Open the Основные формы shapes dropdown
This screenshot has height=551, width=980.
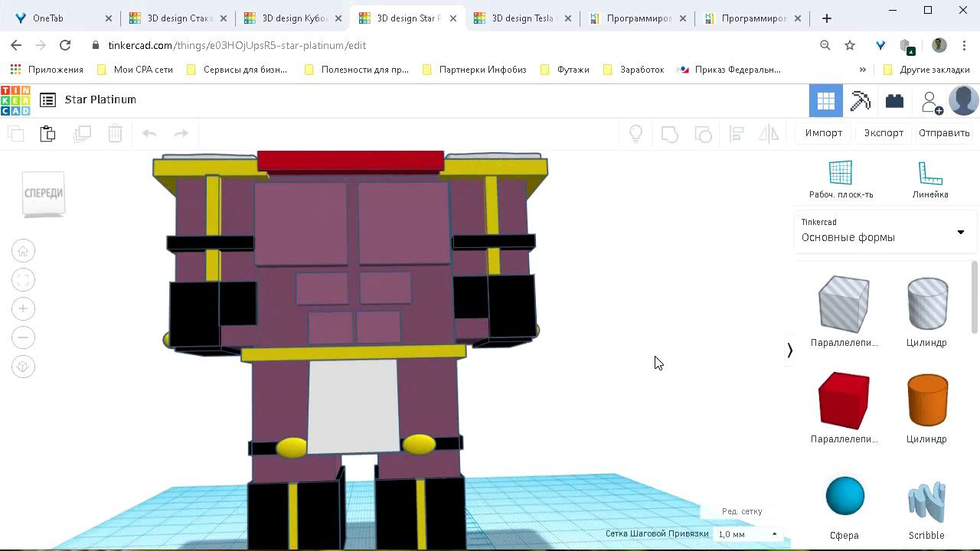pos(884,230)
